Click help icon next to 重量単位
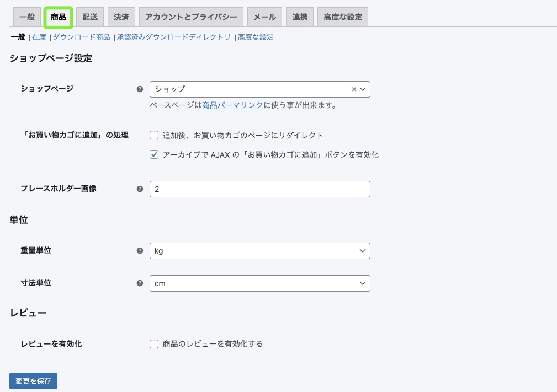 (140, 250)
